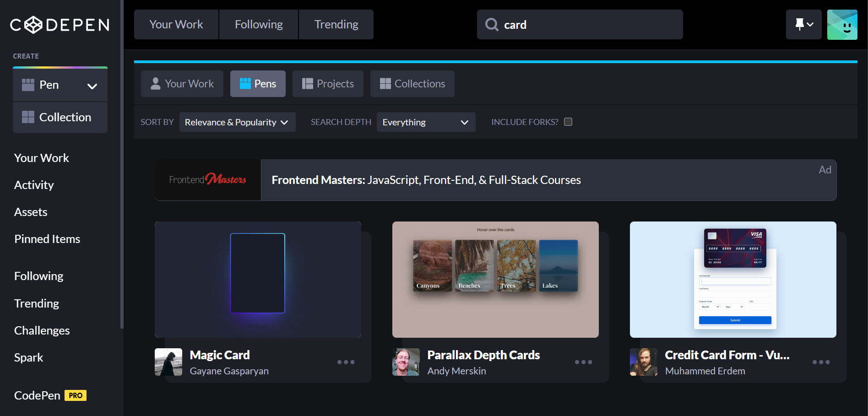
Task: Click Andy Merskin's avatar picture
Action: (406, 362)
